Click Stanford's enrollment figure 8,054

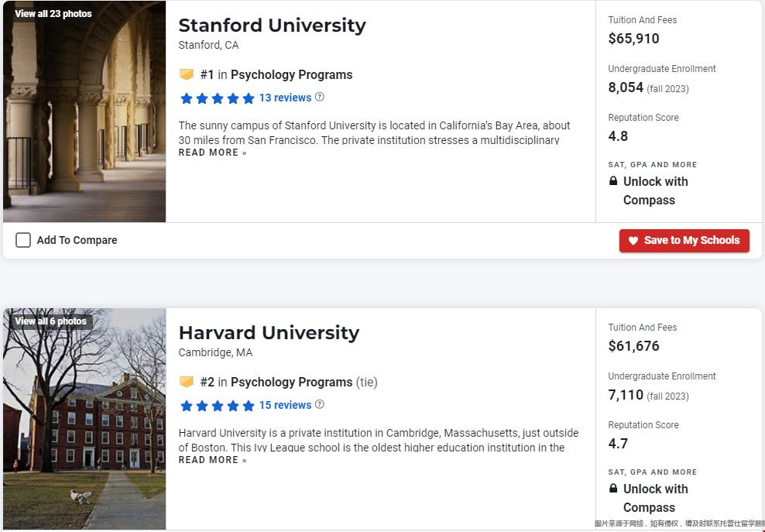point(626,88)
